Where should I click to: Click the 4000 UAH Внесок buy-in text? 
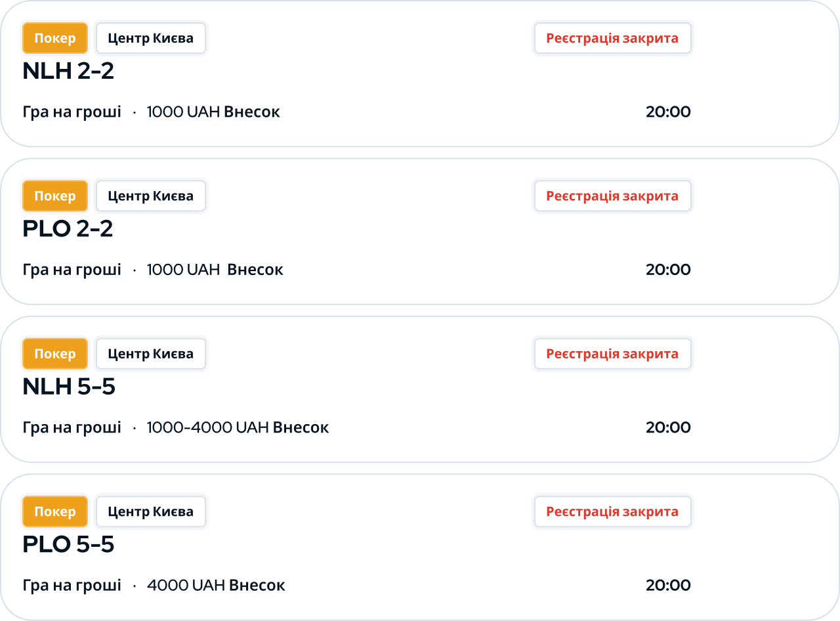point(216,585)
